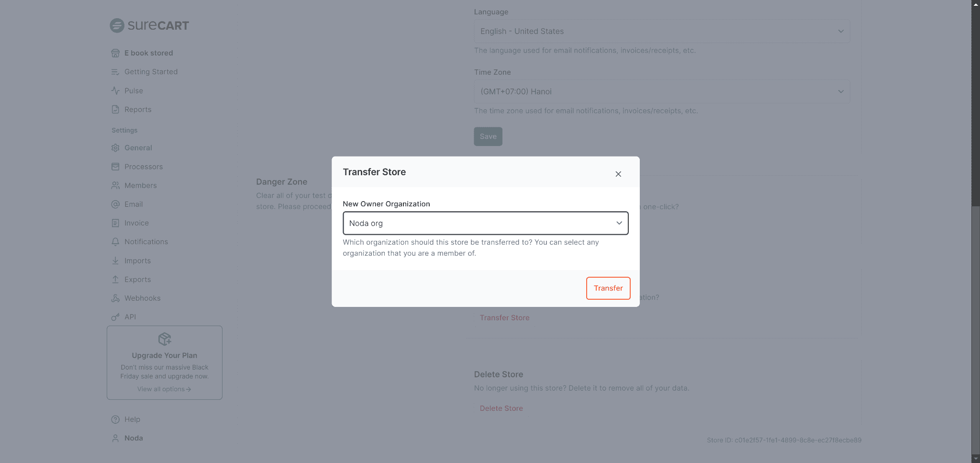
Task: Expand the Time Zone dropdown
Action: pos(662,91)
